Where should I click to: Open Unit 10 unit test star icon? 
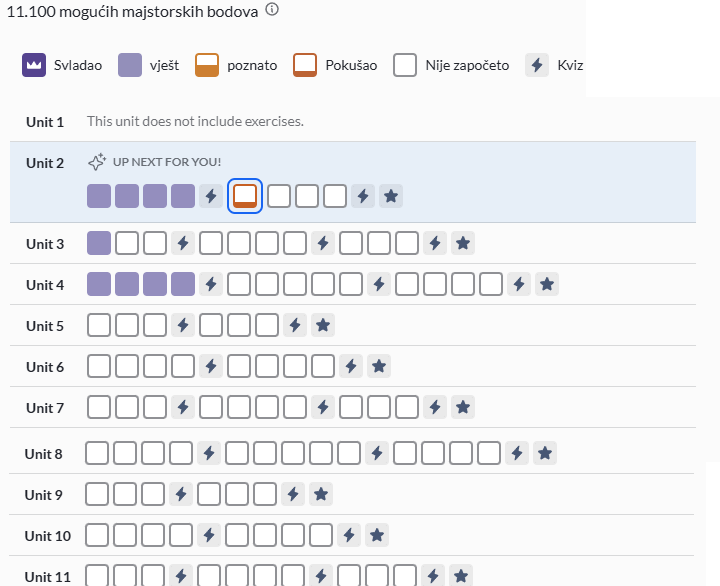pyautogui.click(x=376, y=536)
